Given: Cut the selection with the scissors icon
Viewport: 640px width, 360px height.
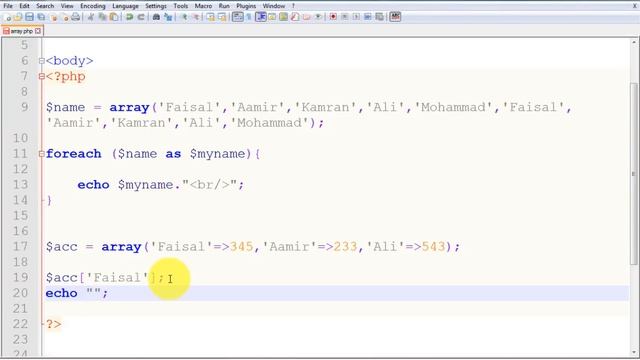Looking at the screenshot, I should (91, 17).
